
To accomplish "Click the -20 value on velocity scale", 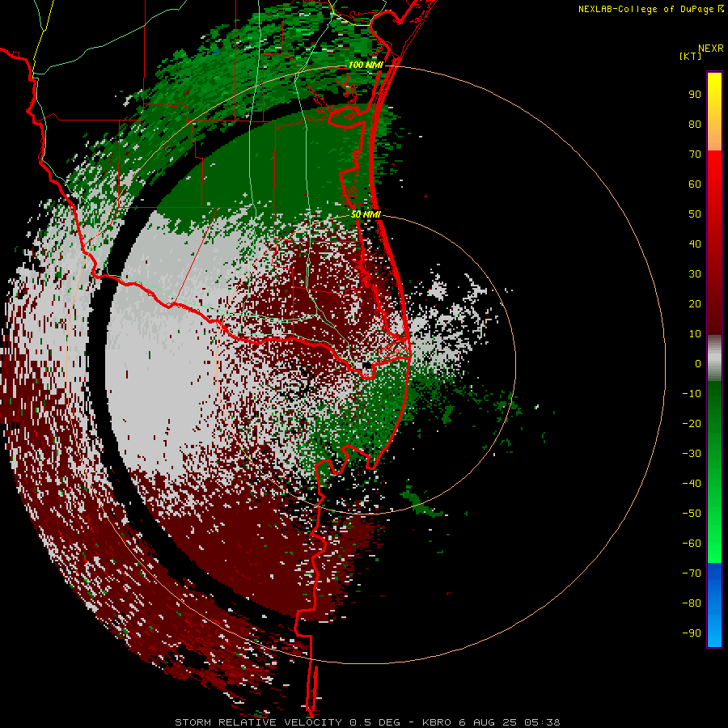I will pyautogui.click(x=692, y=423).
